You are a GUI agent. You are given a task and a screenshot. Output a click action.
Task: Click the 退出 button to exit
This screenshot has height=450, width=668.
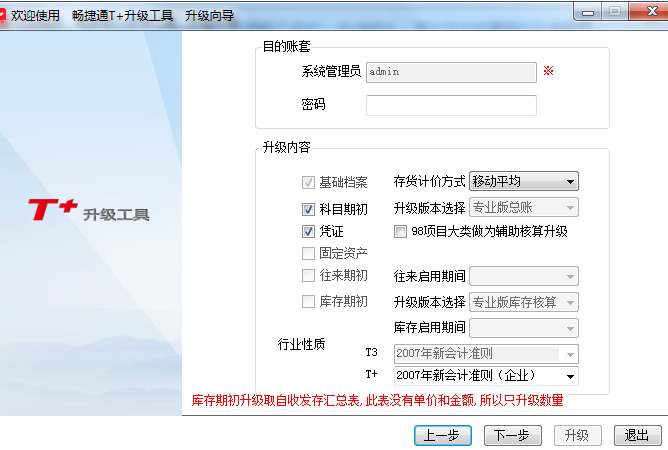tap(637, 436)
